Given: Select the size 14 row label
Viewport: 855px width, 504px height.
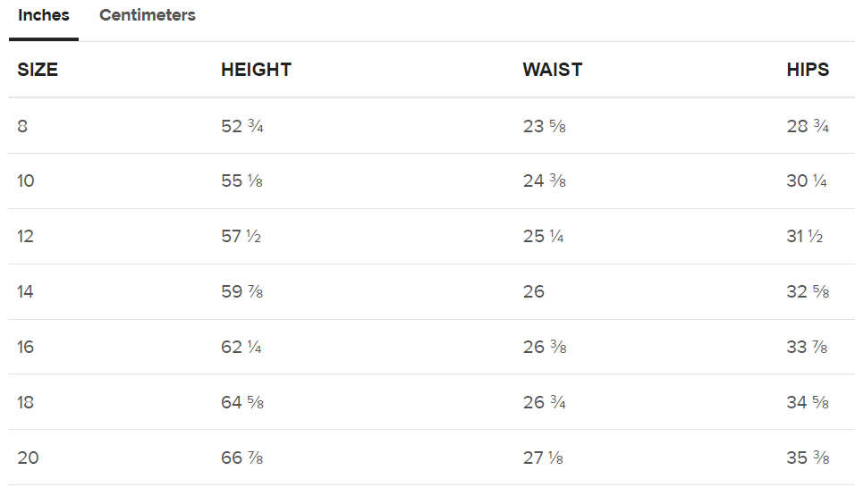Looking at the screenshot, I should point(26,291).
